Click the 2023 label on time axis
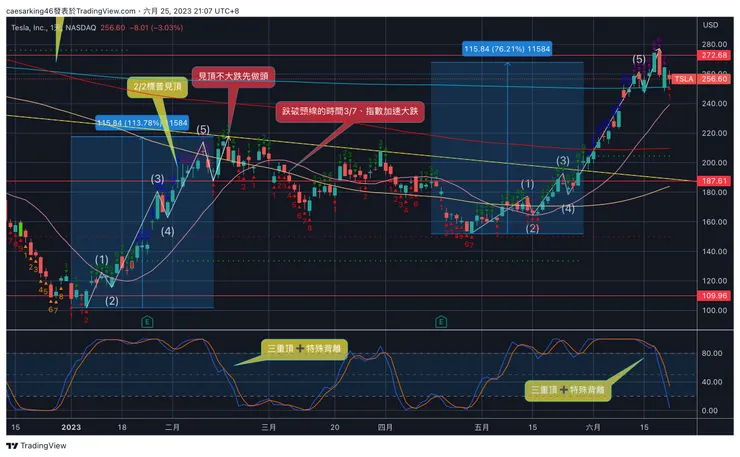740x457 pixels. tap(71, 427)
